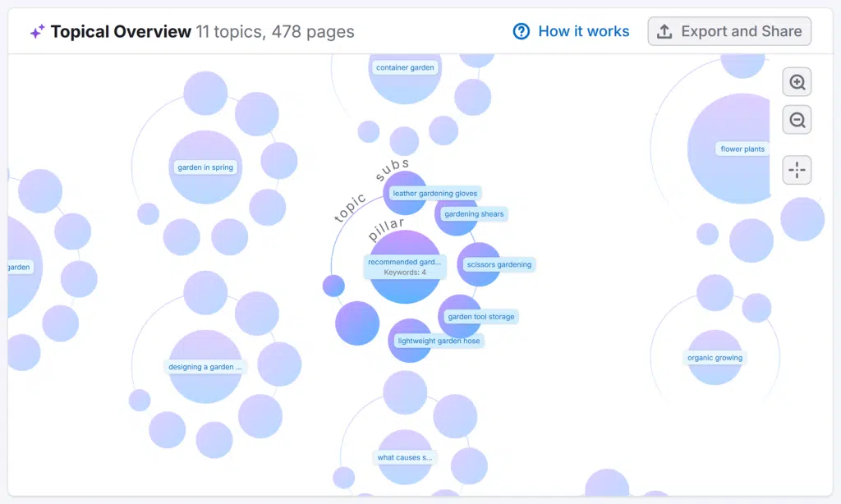
Task: Click the what causes s... topic bubble
Action: 404,457
